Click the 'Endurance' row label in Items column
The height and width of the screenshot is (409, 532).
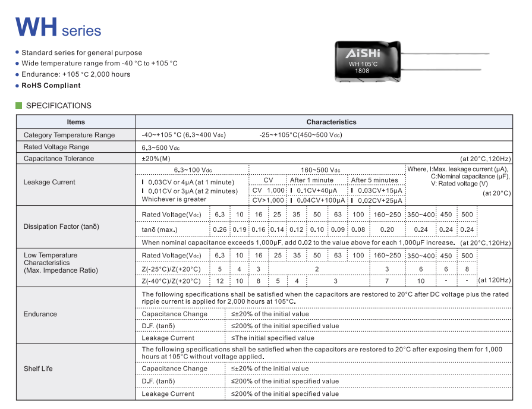coord(40,314)
